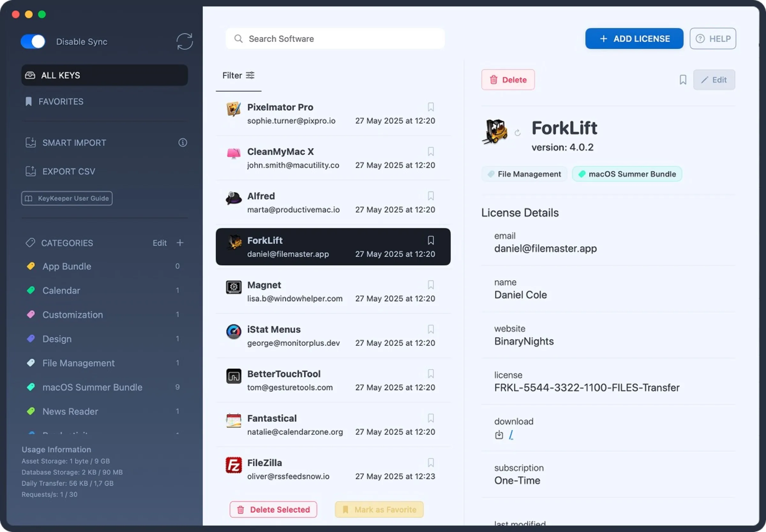Screen dimensions: 766x532
Task: Switch to the Favorites section
Action: click(61, 102)
